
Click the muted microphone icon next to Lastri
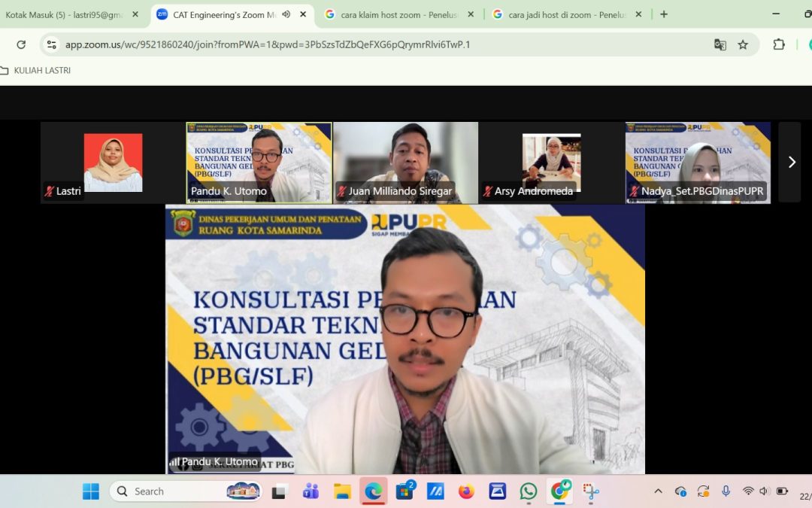[51, 191]
